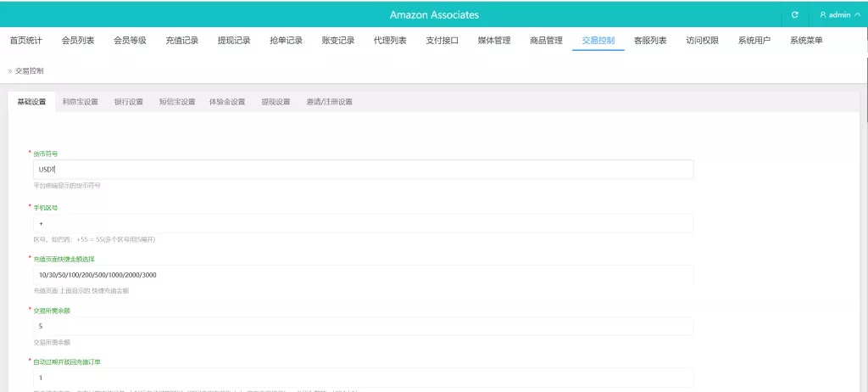The image size is (868, 392).
Task: Switch to the 银行设置 tab
Action: (128, 102)
